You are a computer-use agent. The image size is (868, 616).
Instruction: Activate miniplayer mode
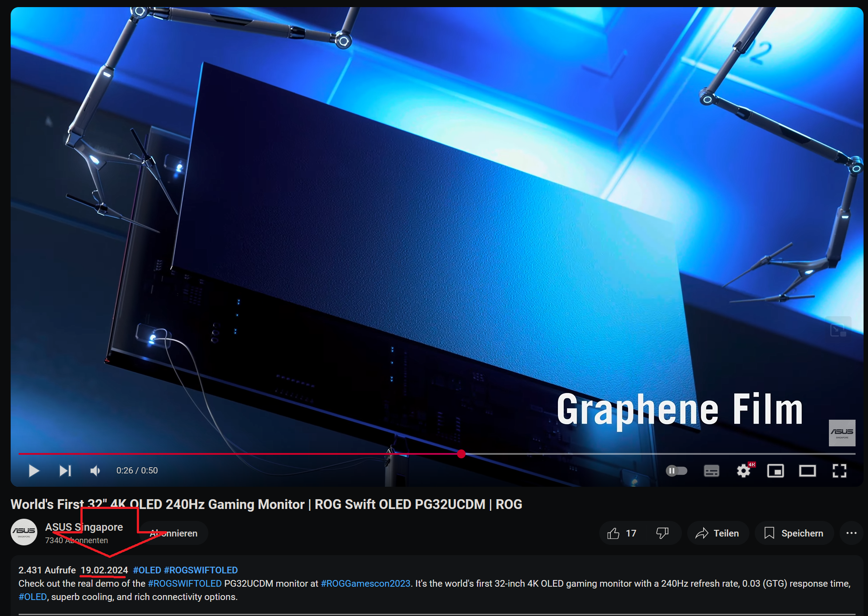coord(776,470)
